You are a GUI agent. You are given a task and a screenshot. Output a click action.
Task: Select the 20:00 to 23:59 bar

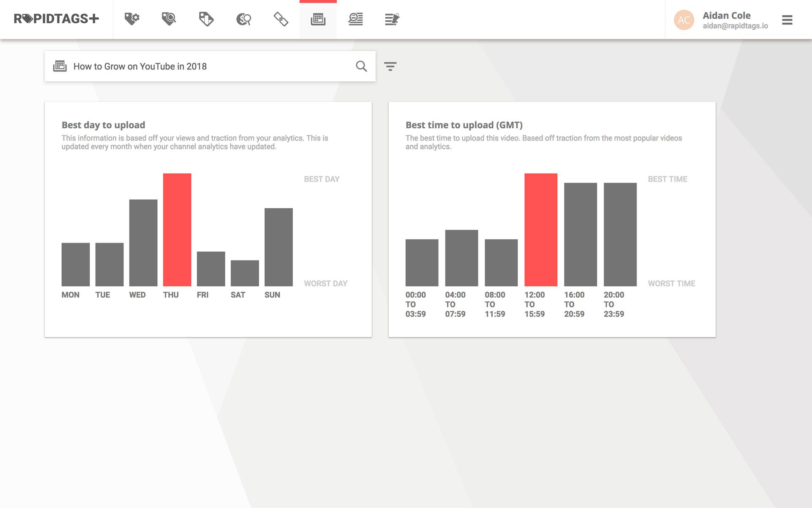pos(620,235)
